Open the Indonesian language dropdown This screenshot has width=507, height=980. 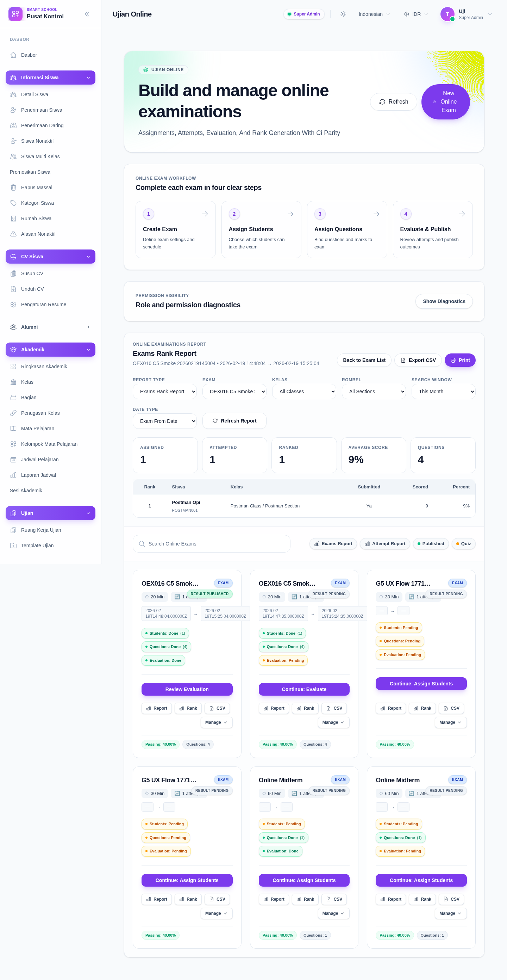tap(374, 14)
